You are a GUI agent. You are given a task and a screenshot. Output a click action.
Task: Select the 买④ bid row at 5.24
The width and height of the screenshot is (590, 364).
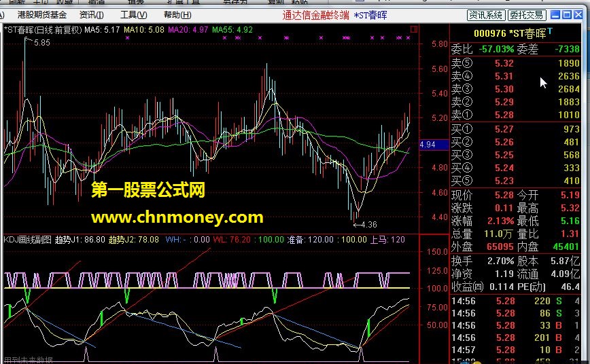pos(515,168)
